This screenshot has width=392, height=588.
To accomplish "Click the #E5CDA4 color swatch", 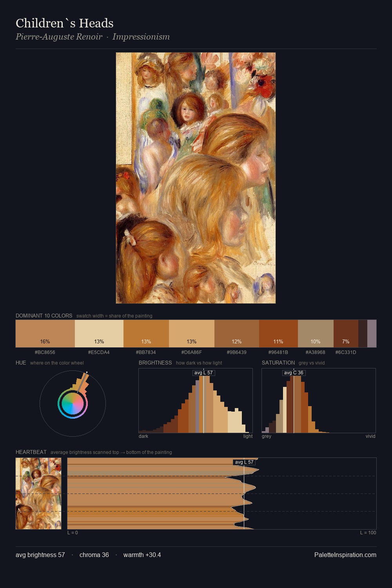I will pyautogui.click(x=99, y=334).
